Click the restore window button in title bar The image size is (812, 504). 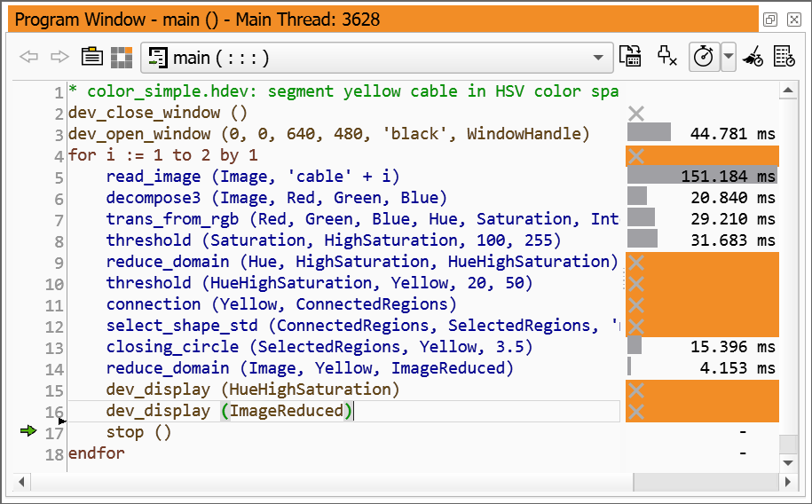tap(769, 19)
